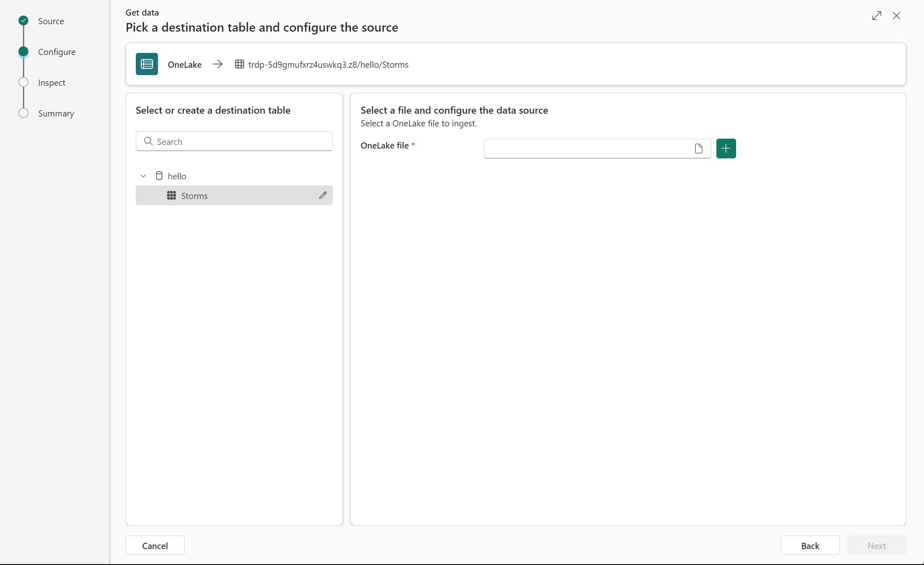Click the Back navigation button
Viewport: 924px width, 565px height.
pos(810,545)
